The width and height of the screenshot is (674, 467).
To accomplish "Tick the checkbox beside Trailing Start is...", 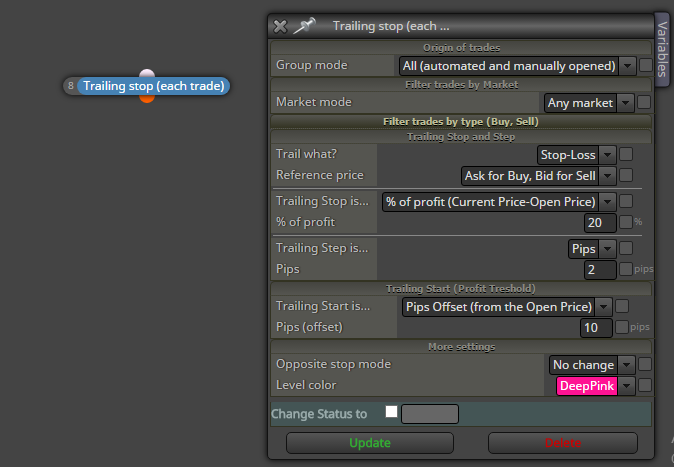I will 622,306.
